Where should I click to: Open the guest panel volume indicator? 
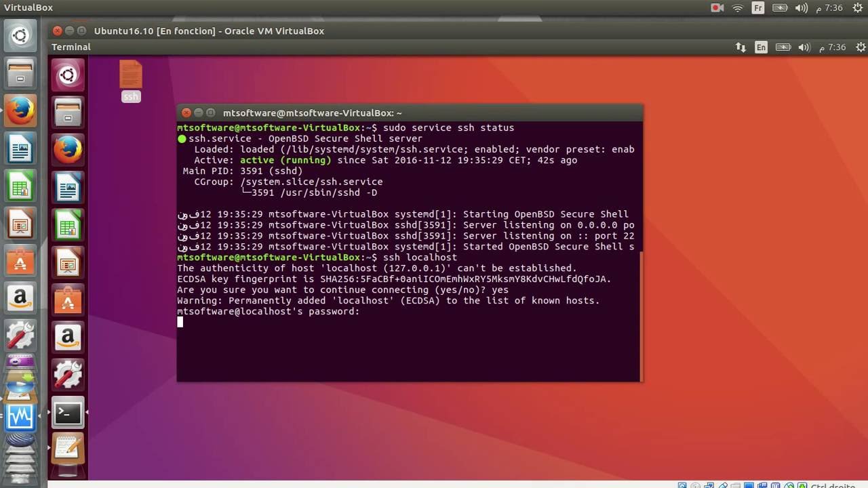click(804, 47)
